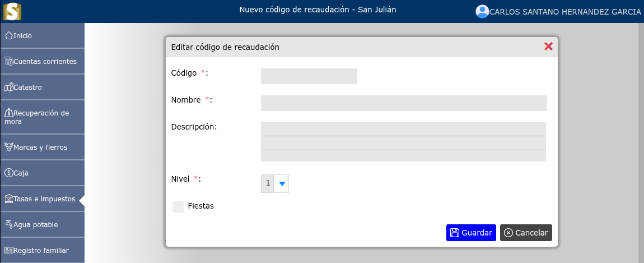
Task: Click the 'Nombre' field label
Action: point(186,100)
